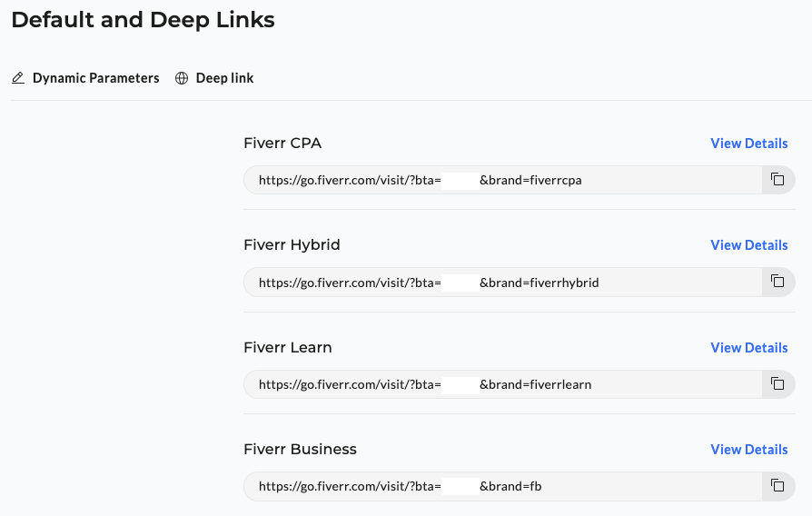
Task: Select the Fiverr Hybrid URL field
Action: click(x=501, y=283)
